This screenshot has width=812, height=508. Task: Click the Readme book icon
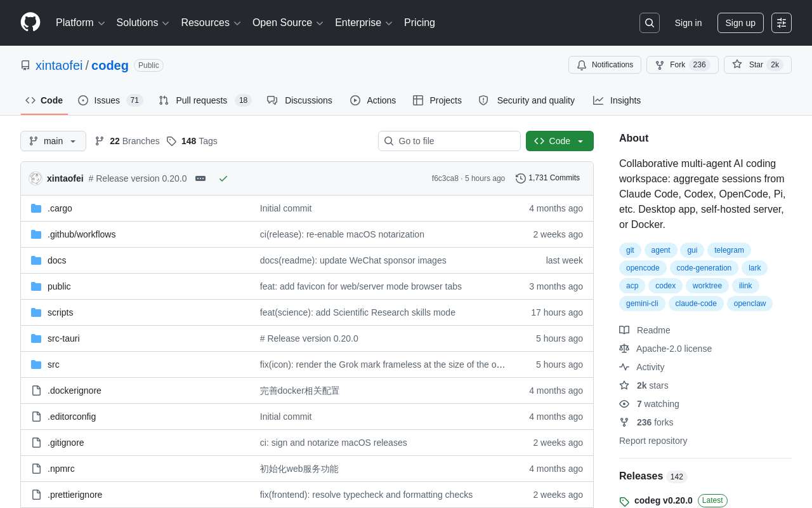[x=624, y=330]
